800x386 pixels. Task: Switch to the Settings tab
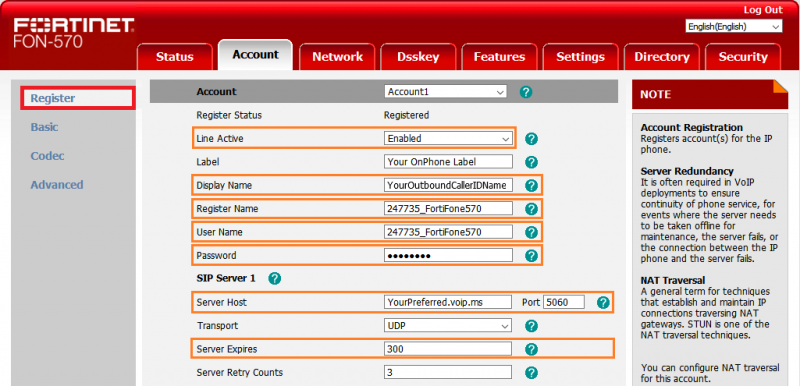point(580,57)
